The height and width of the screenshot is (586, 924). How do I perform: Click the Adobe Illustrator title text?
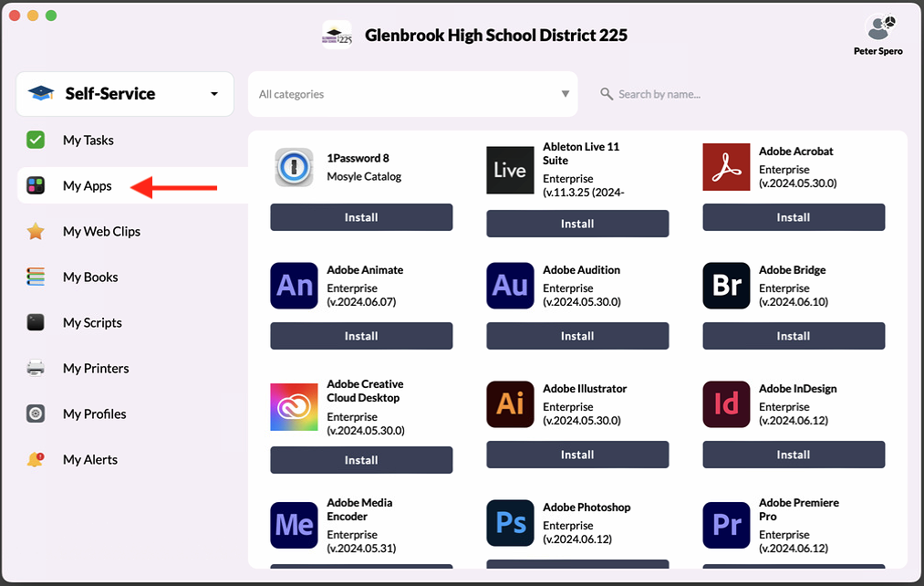pos(585,389)
